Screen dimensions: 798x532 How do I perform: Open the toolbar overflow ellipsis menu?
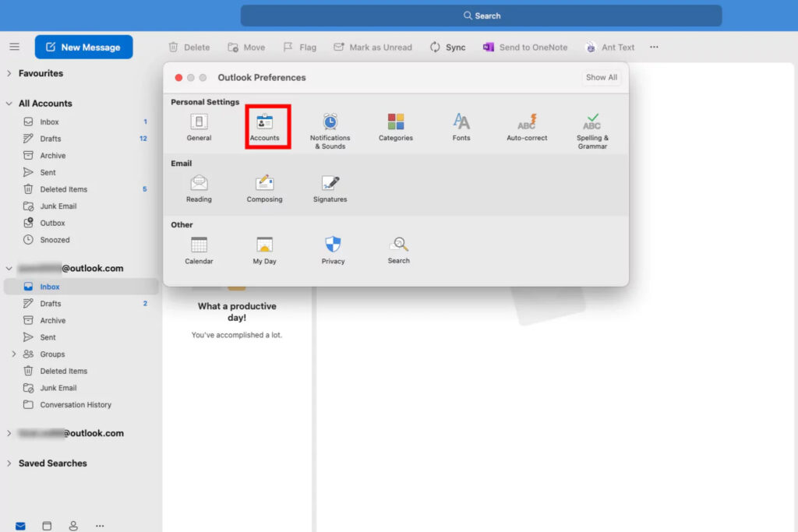click(x=654, y=47)
